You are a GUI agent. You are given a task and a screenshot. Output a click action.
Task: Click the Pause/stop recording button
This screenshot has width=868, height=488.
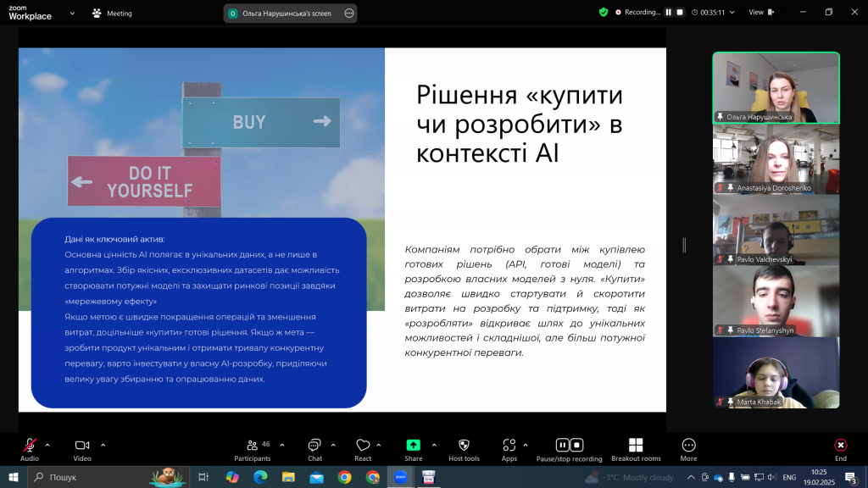click(569, 446)
